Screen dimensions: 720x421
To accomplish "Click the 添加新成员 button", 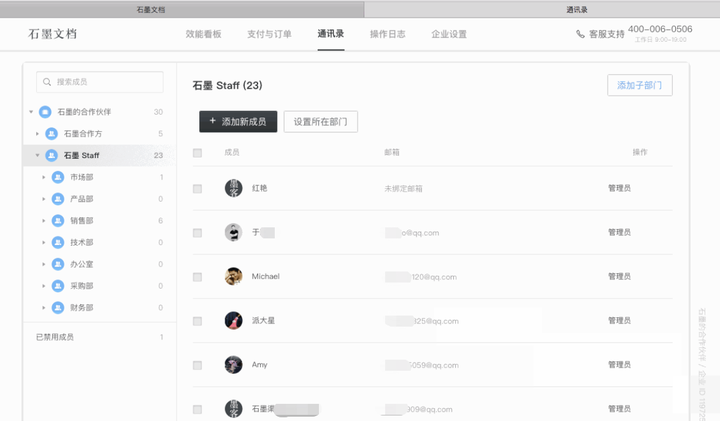I will pyautogui.click(x=238, y=122).
